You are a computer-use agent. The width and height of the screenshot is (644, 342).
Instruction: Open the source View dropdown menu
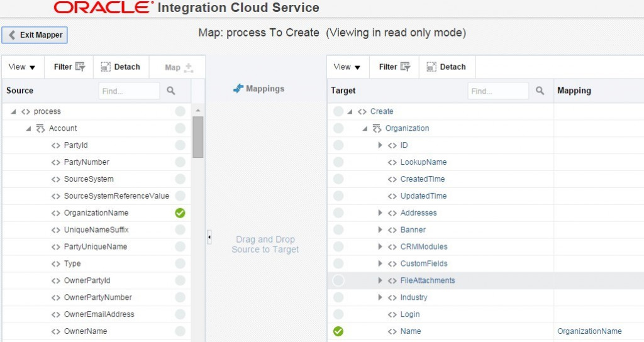point(22,67)
